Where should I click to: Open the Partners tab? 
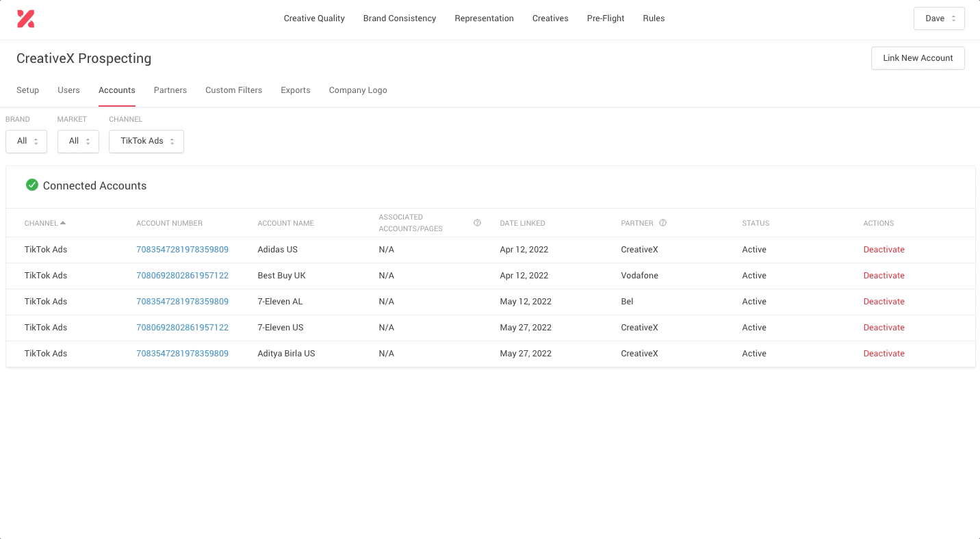[170, 90]
